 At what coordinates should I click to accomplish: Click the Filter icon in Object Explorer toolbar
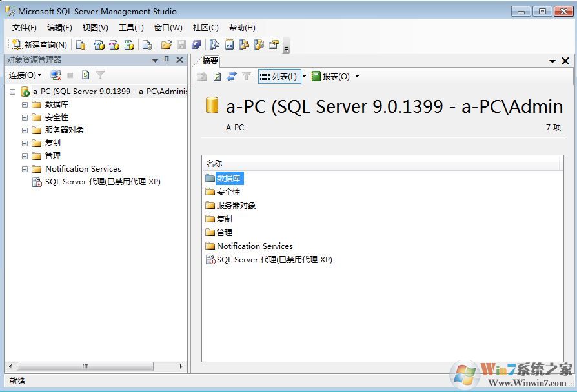tap(99, 75)
